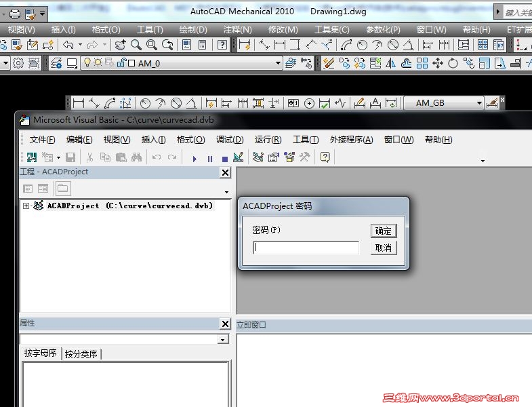Click the Break pause button in VBA toolbar
Image resolution: width=532 pixels, height=407 pixels.
tap(210, 159)
